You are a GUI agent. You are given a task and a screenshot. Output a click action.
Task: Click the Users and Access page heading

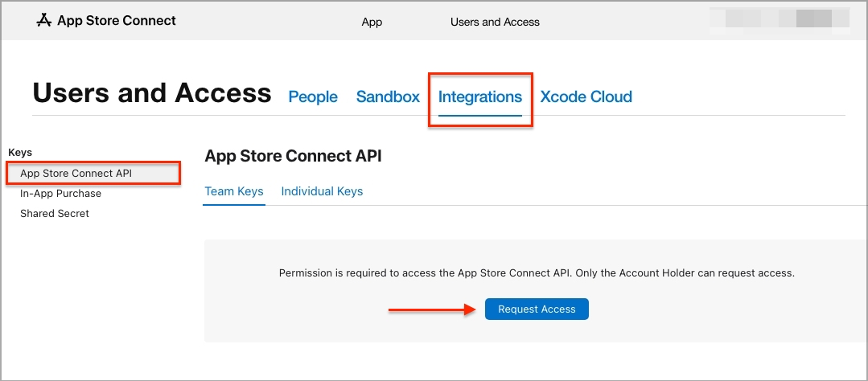click(x=152, y=93)
